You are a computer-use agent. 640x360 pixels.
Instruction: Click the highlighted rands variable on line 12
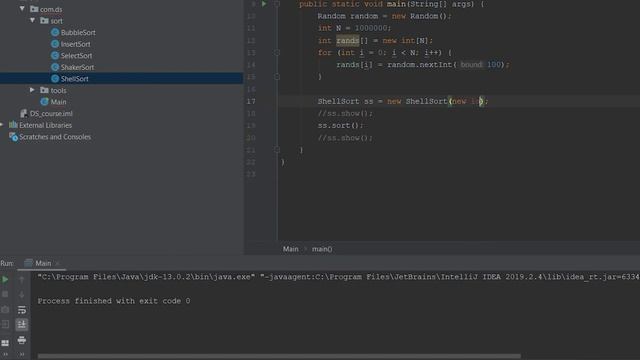(348, 40)
